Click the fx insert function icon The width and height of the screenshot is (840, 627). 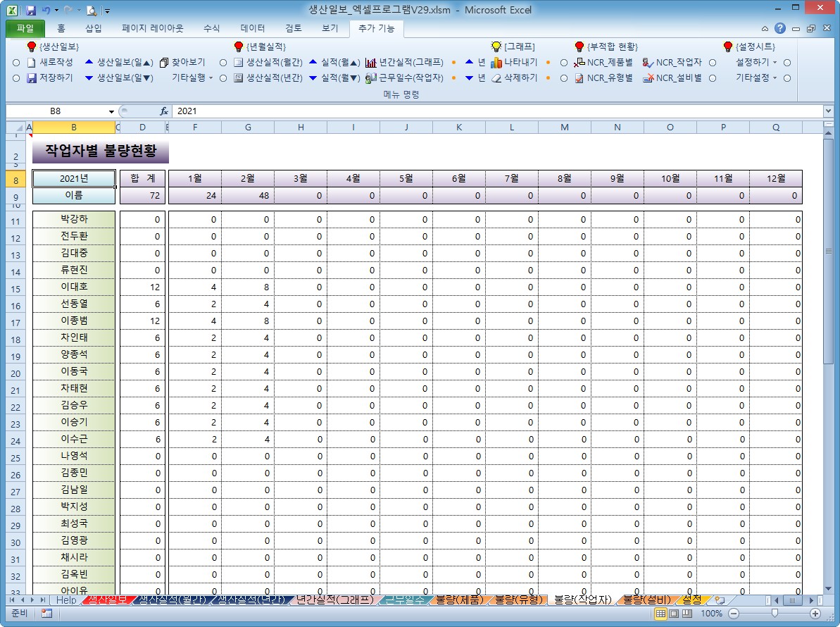(x=164, y=111)
